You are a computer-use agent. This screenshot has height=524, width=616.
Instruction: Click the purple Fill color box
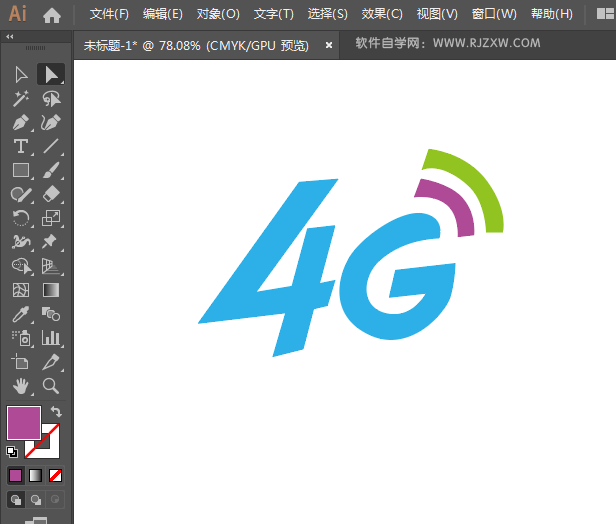(x=24, y=423)
